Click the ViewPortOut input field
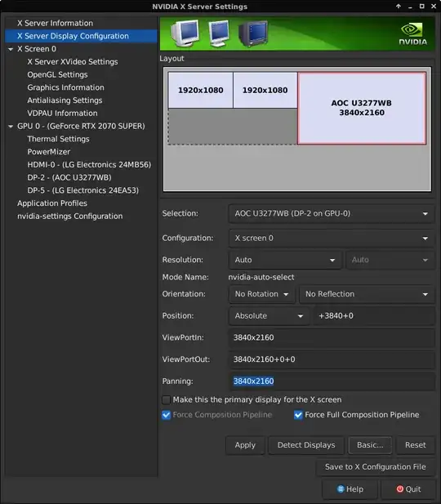The width and height of the screenshot is (441, 504). [x=332, y=359]
